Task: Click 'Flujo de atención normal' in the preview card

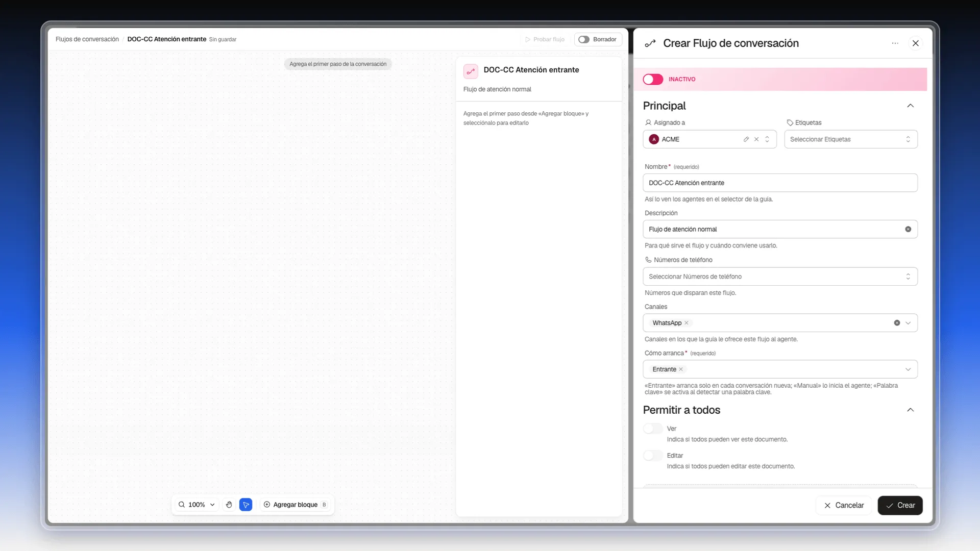Action: pos(497,89)
